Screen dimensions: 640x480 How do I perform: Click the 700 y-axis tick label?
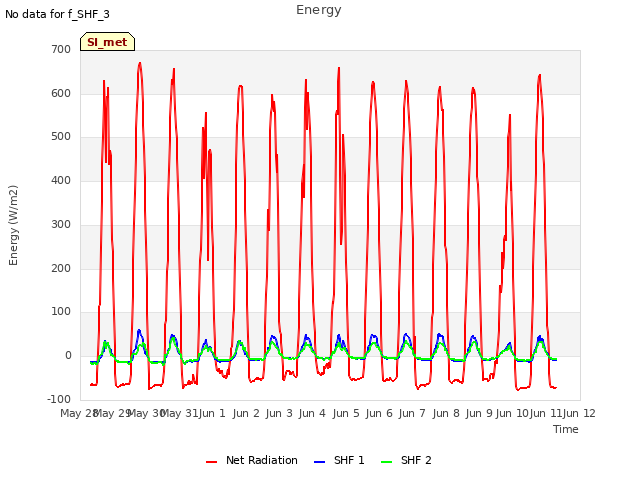(61, 49)
